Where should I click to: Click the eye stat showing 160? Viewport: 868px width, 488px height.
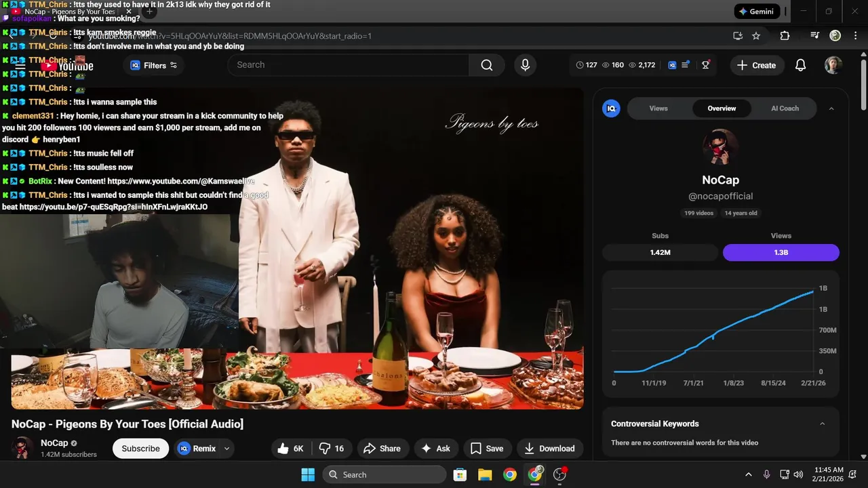(613, 65)
